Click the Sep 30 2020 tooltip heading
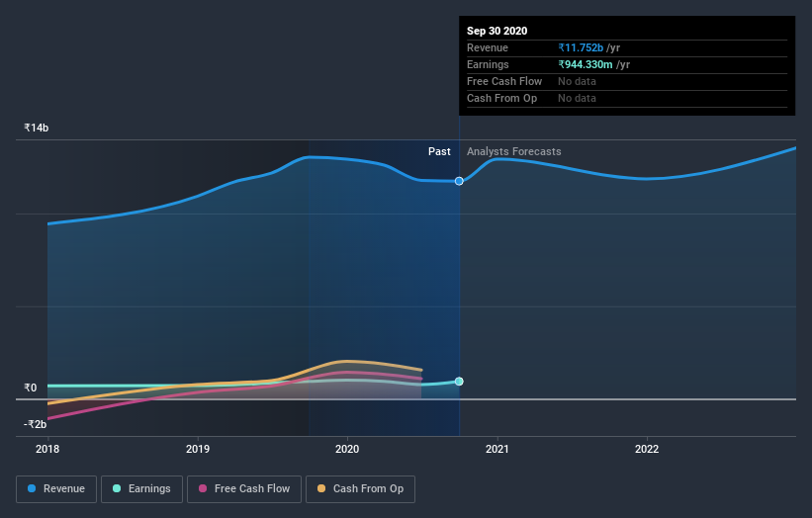The height and width of the screenshot is (518, 812). point(497,31)
